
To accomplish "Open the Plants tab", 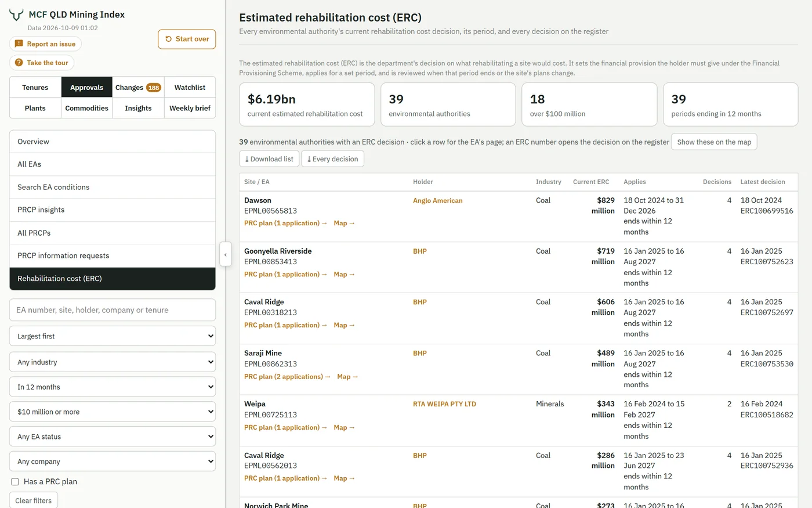I will (35, 108).
